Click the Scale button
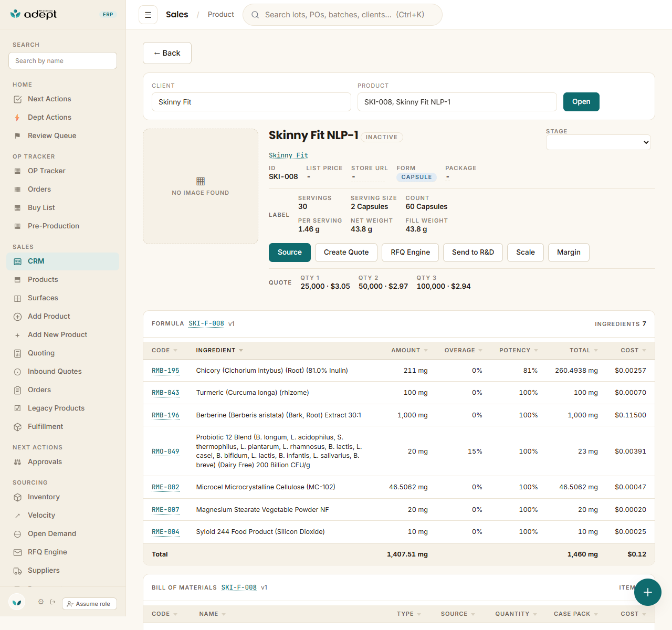 (x=526, y=253)
